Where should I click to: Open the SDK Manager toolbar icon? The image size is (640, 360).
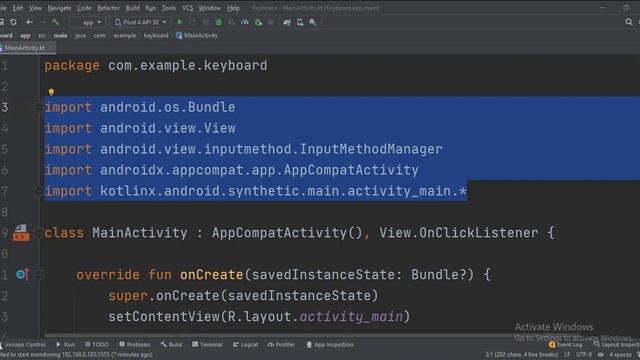[313, 22]
